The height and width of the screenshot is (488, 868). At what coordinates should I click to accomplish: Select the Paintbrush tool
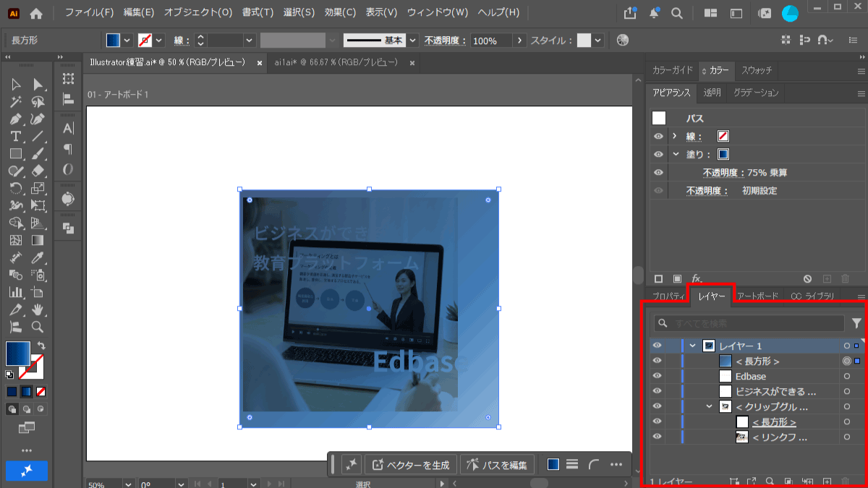coord(38,154)
